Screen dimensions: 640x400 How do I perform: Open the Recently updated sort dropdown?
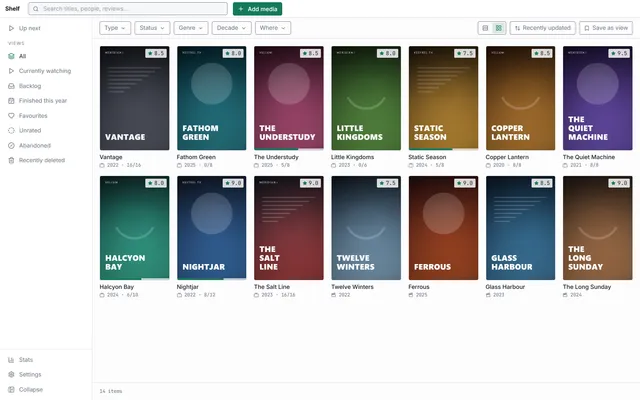tap(542, 28)
